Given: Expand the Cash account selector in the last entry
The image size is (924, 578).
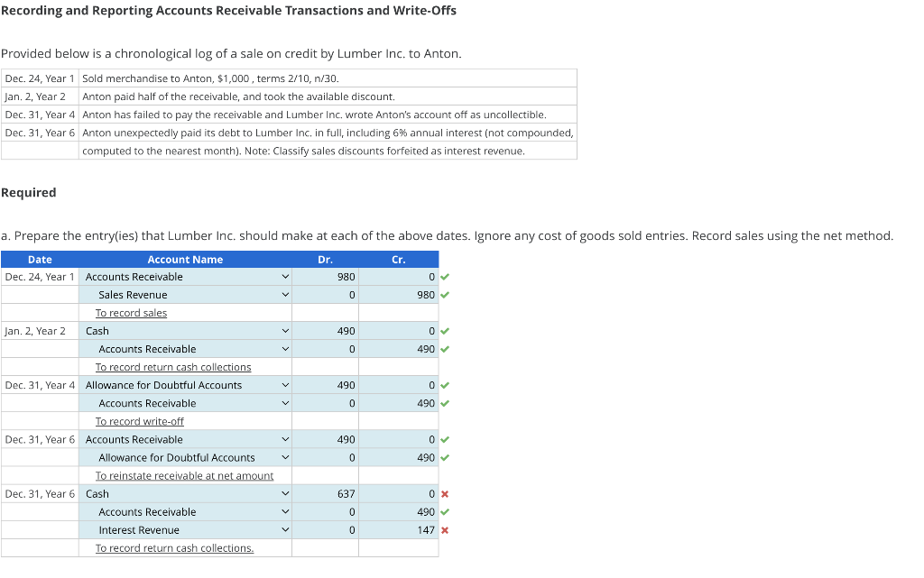Looking at the screenshot, I should click(285, 493).
